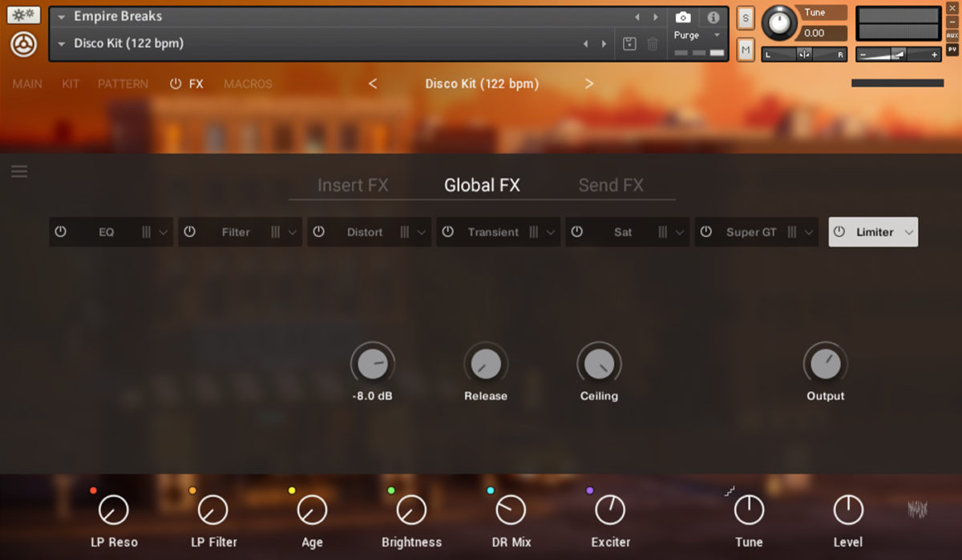Image resolution: width=962 pixels, height=560 pixels.
Task: Enable the Distort effect power switch
Action: coord(318,232)
